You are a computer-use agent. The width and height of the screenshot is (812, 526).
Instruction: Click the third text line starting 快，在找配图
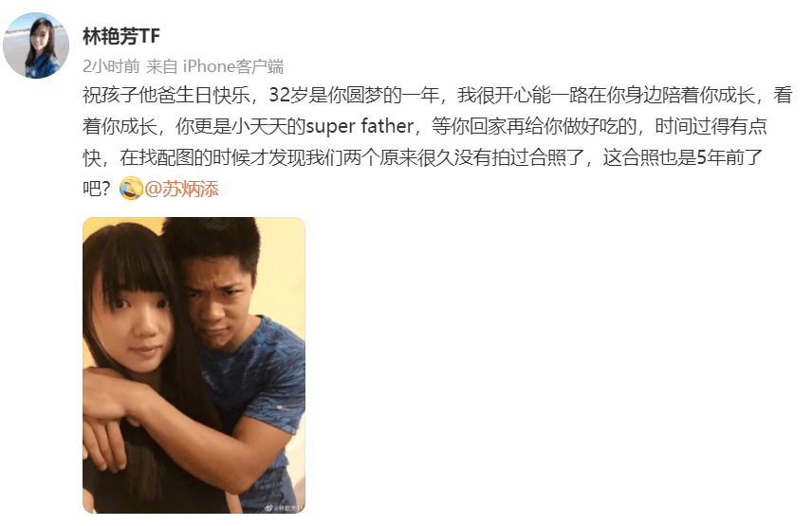(x=423, y=157)
